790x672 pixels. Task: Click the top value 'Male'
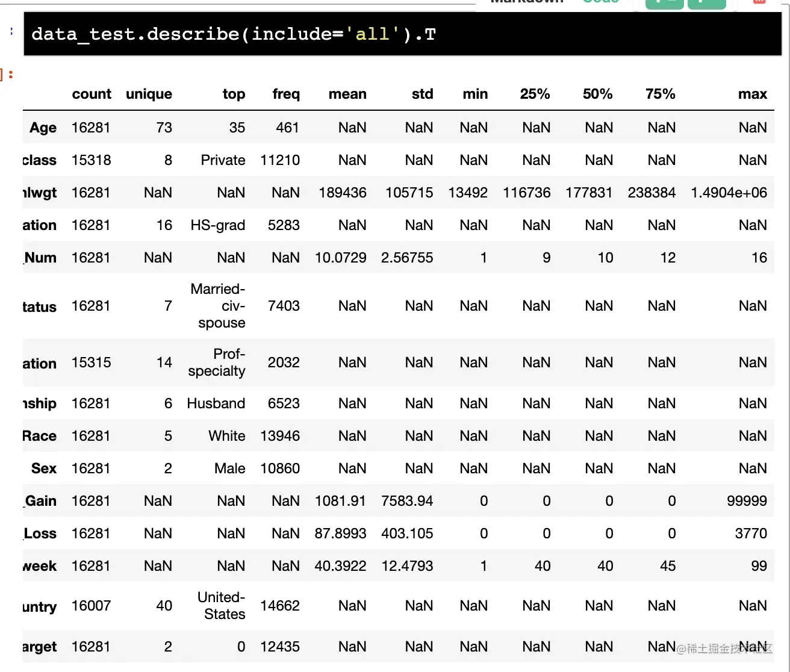coord(230,468)
